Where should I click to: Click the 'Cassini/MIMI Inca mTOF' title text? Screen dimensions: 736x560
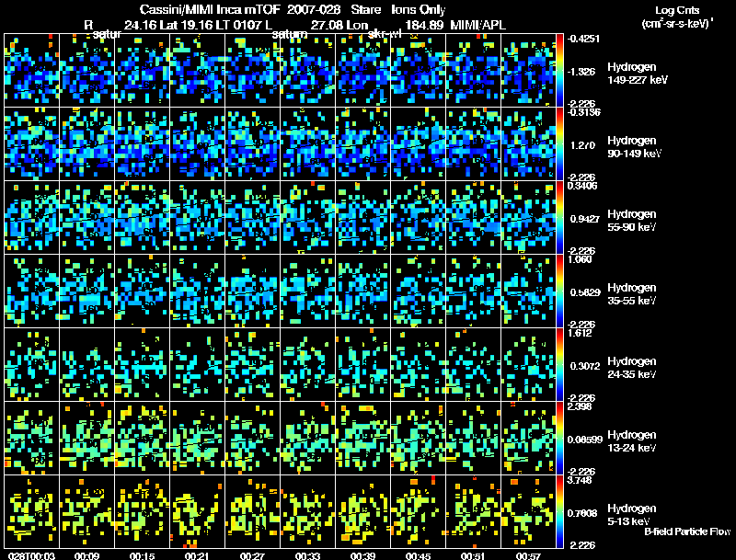pos(210,9)
